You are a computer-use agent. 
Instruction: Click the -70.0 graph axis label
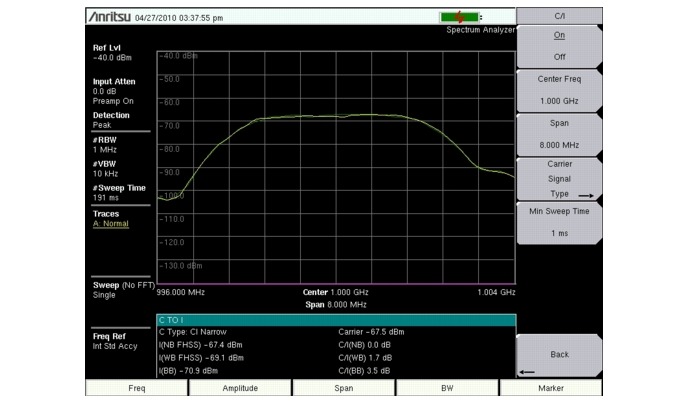170,126
